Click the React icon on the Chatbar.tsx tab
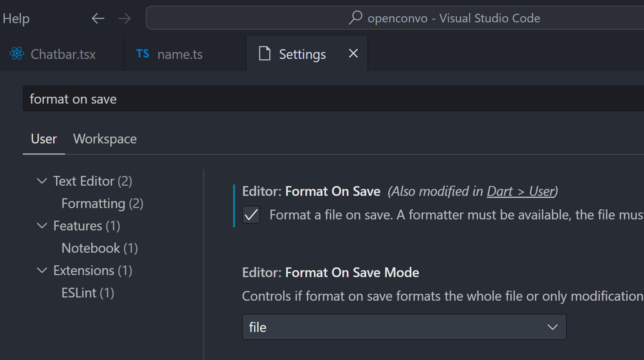The height and width of the screenshot is (360, 644). [17, 54]
